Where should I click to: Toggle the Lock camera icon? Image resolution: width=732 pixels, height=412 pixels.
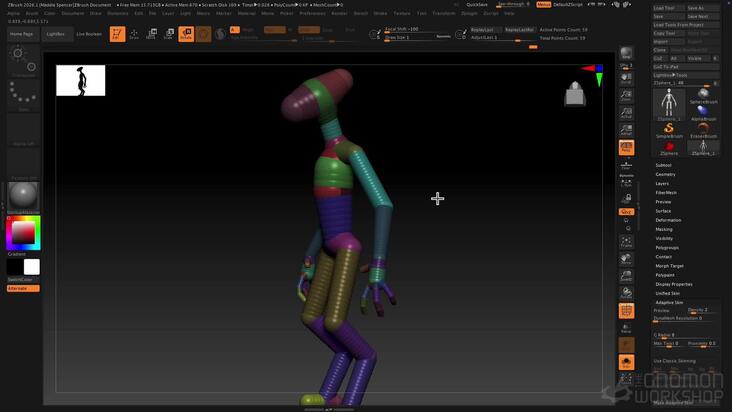click(626, 200)
